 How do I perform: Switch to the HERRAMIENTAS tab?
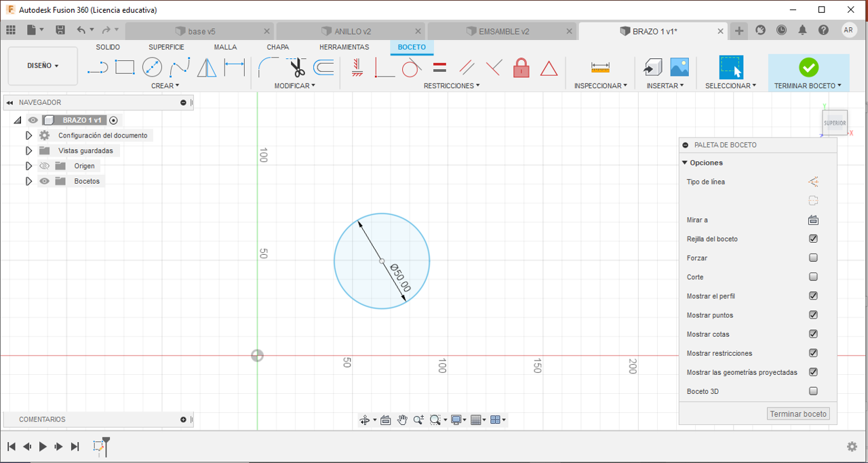[344, 47]
